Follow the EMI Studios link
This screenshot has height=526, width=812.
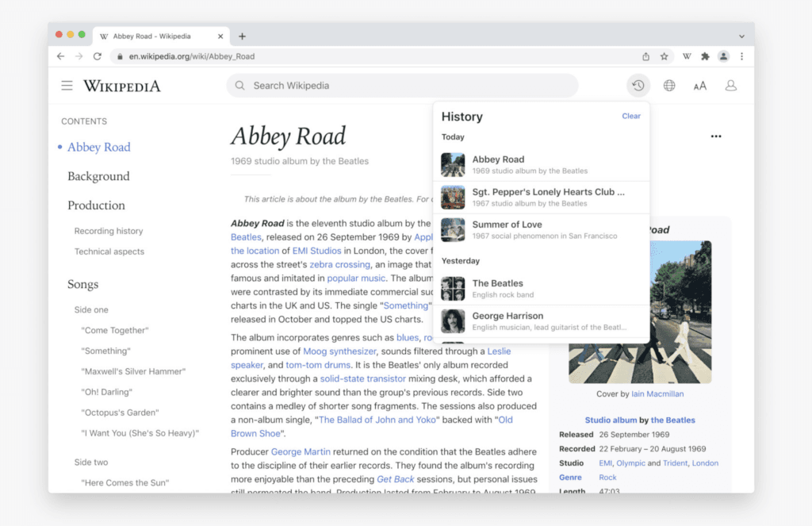click(x=317, y=251)
